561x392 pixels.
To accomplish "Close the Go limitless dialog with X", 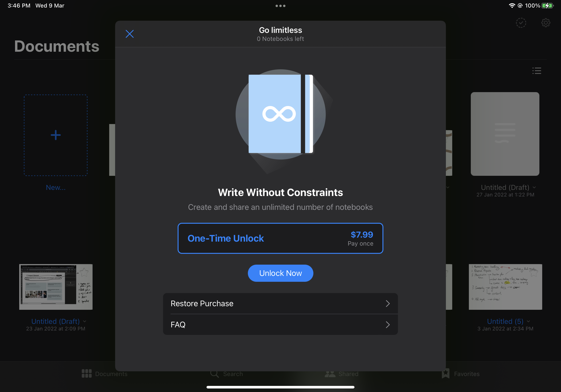I will coord(129,34).
